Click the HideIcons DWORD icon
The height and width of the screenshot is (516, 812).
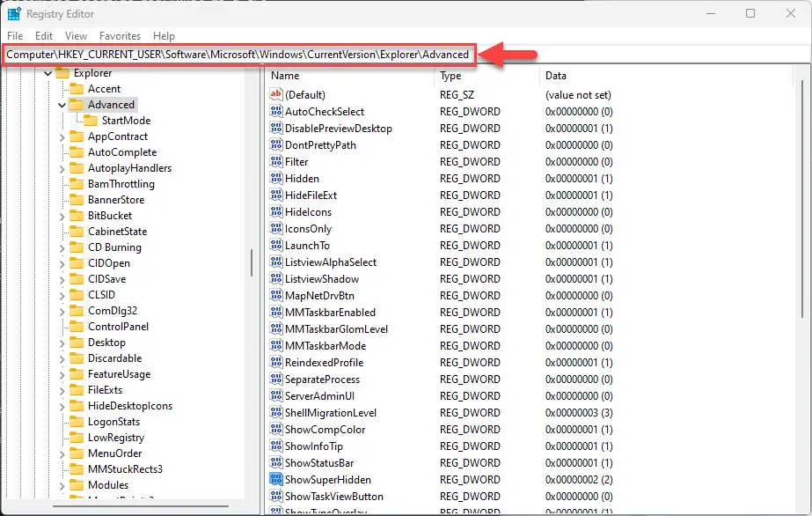click(x=276, y=212)
